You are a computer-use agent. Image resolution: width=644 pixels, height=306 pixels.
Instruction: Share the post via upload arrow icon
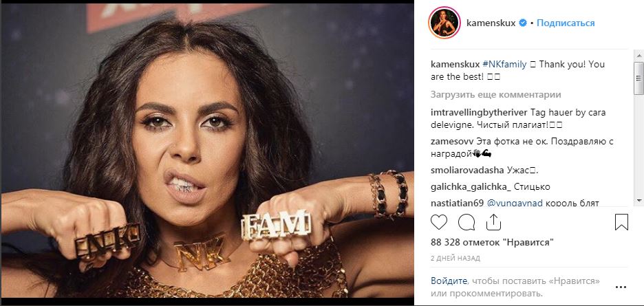[x=493, y=222]
